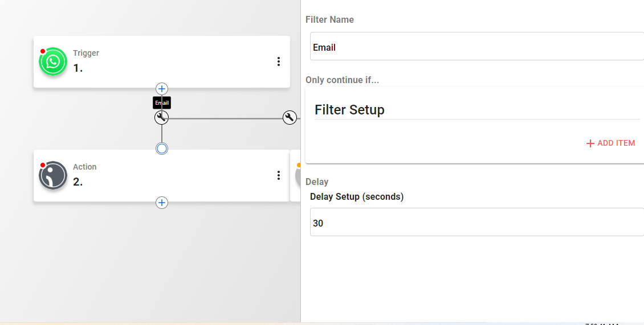Viewport: 644px width, 325px height.
Task: Click the Trigger label text on the first card
Action: pyautogui.click(x=86, y=53)
